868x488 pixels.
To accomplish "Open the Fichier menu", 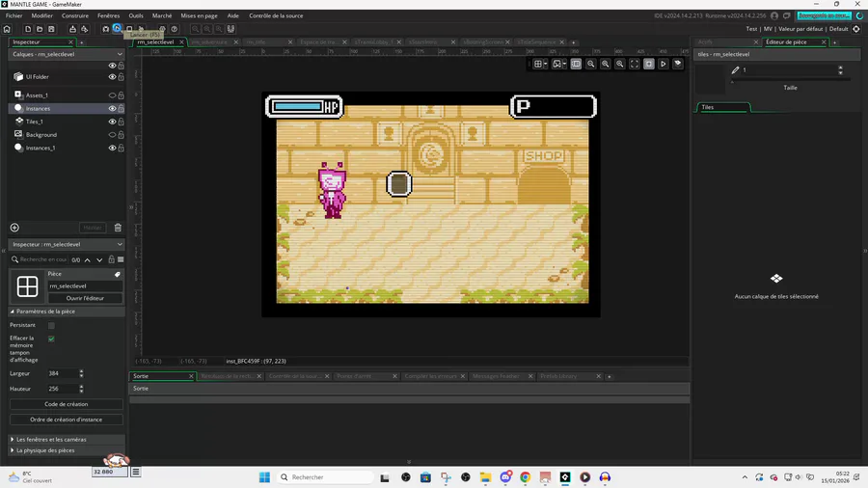I will [x=14, y=15].
